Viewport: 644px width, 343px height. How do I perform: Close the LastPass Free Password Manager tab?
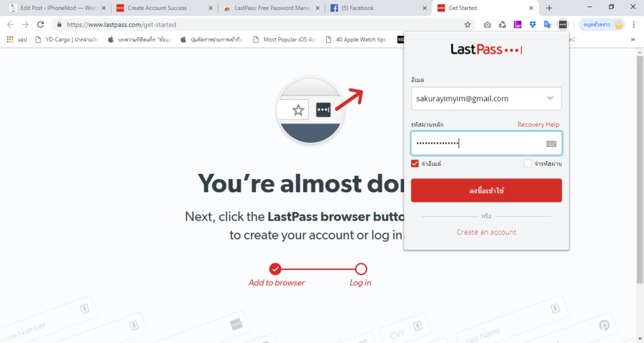click(x=318, y=8)
